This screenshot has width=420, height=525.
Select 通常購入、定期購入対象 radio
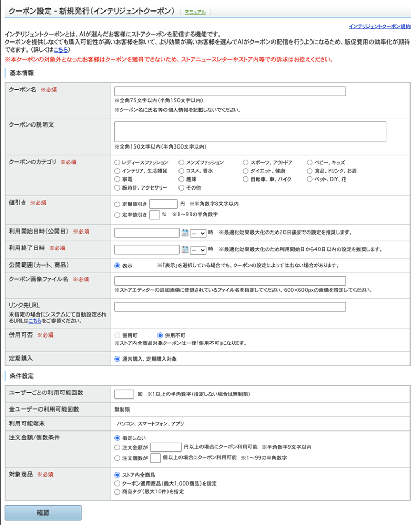click(x=117, y=359)
